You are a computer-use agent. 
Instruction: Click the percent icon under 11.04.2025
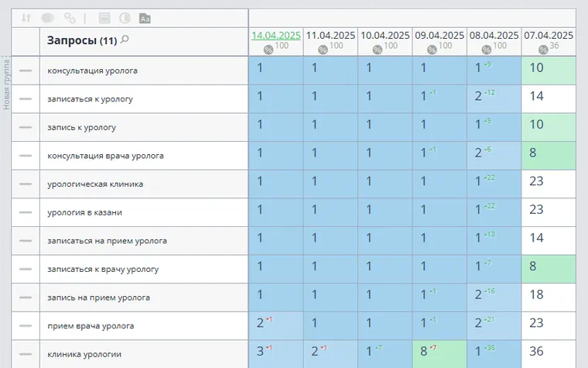tap(323, 49)
